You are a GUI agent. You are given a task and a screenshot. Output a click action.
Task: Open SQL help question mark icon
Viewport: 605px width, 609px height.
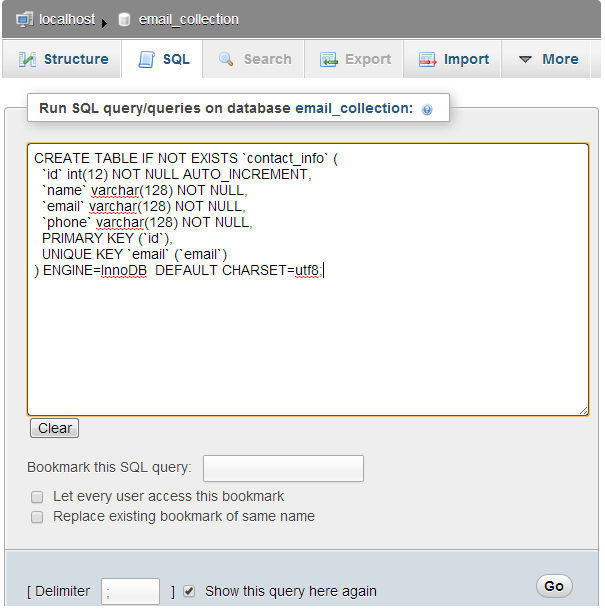click(427, 110)
